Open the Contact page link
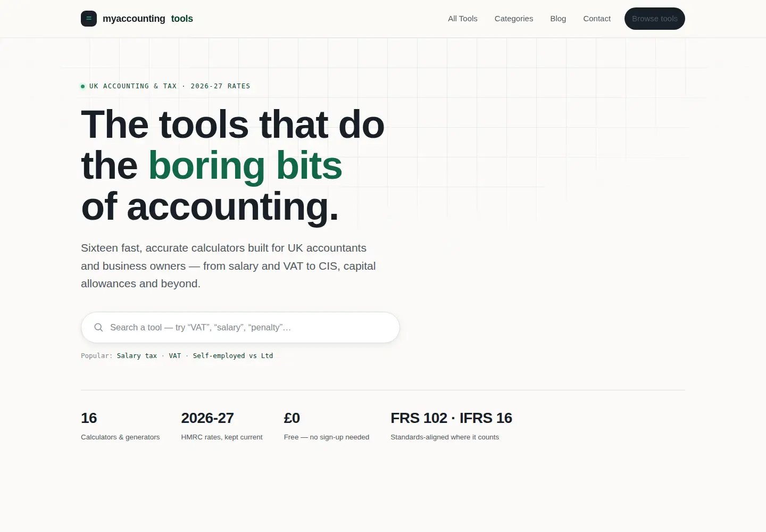The width and height of the screenshot is (766, 532). (597, 19)
